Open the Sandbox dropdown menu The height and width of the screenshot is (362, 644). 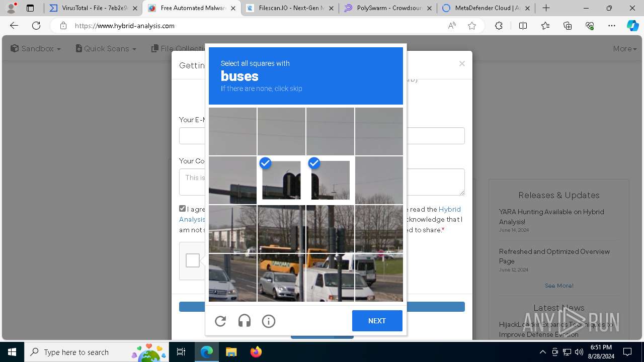36,48
